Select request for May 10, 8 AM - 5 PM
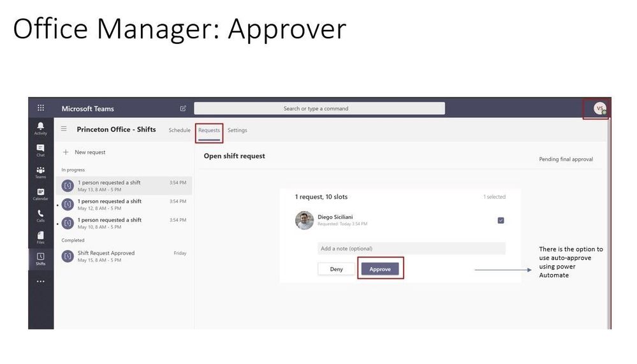This screenshot has width=637, height=364. (x=124, y=223)
